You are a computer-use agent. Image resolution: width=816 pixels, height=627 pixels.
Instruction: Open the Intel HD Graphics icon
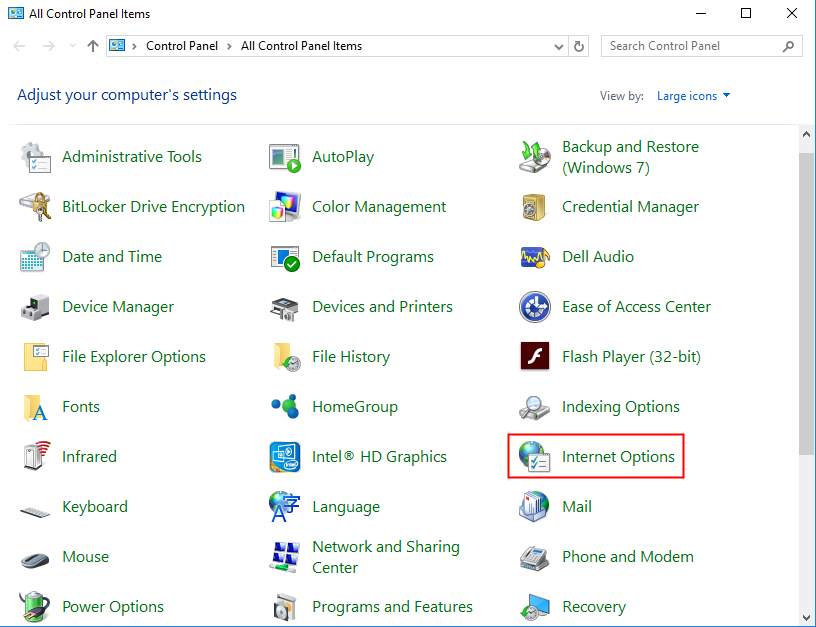pyautogui.click(x=285, y=457)
